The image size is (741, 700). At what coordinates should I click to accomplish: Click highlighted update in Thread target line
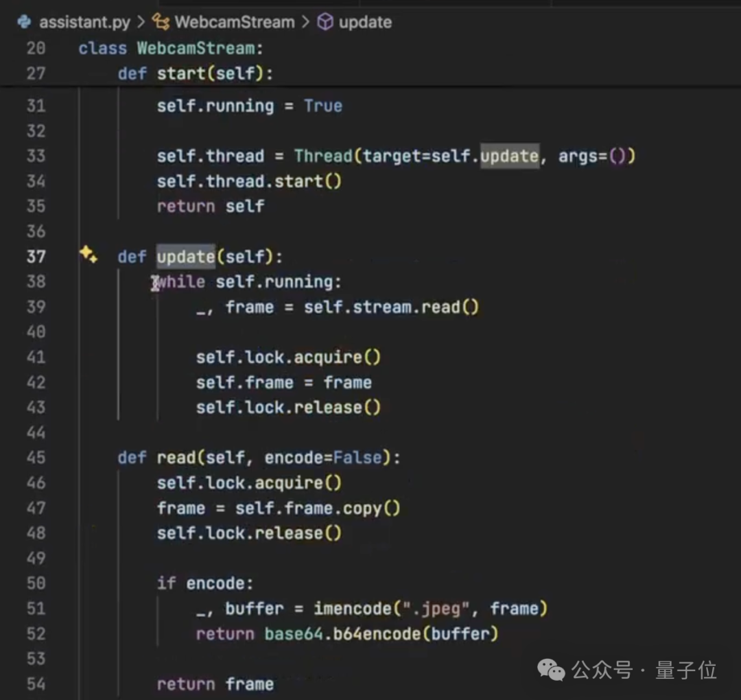(509, 156)
